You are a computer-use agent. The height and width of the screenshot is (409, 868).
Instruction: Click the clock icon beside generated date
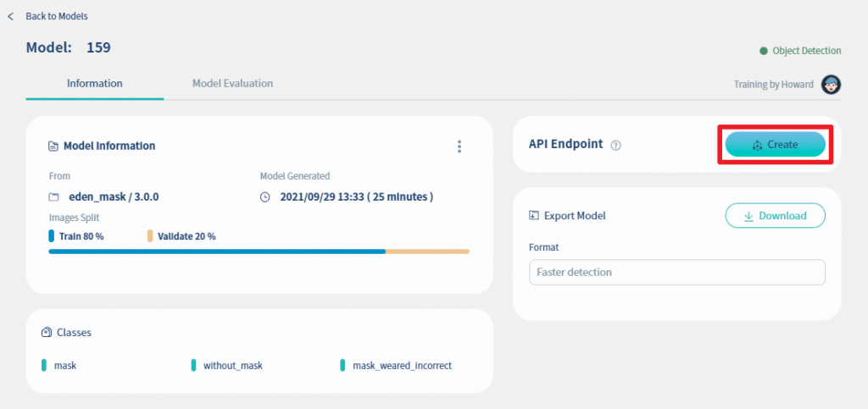point(265,196)
